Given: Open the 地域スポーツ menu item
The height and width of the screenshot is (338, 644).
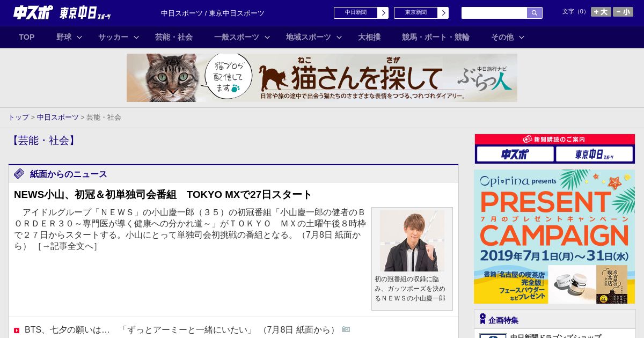Looking at the screenshot, I should [309, 37].
